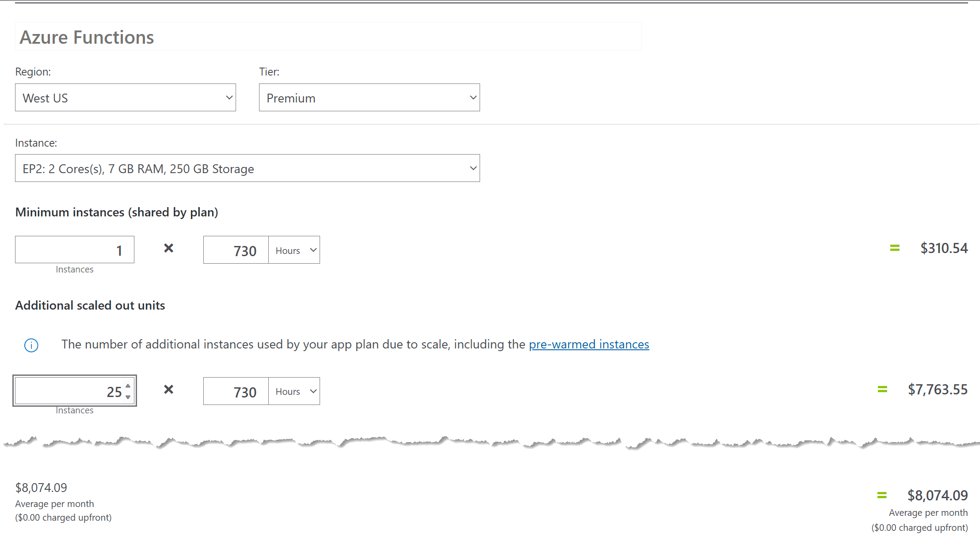Open Hours unit dropdown for minimum instances
Viewport: 980px width, 541px height.
click(x=294, y=250)
